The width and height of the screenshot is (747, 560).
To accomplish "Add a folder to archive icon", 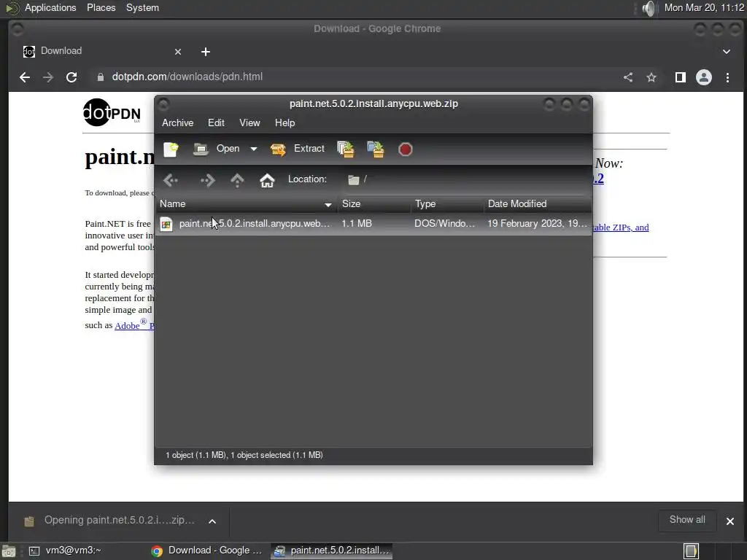I will point(376,149).
